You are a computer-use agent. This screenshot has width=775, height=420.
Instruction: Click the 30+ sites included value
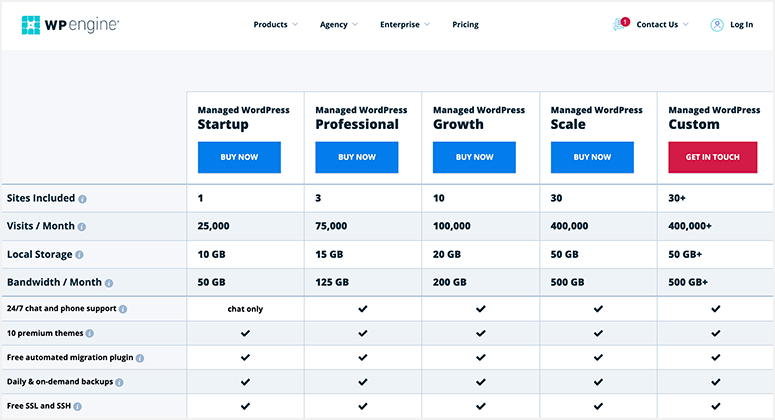point(677,198)
